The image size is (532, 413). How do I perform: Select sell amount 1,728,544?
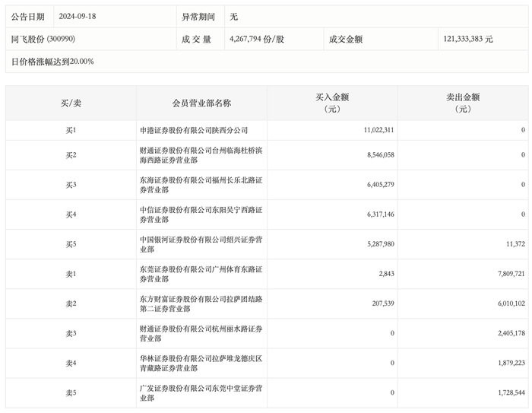click(x=511, y=393)
